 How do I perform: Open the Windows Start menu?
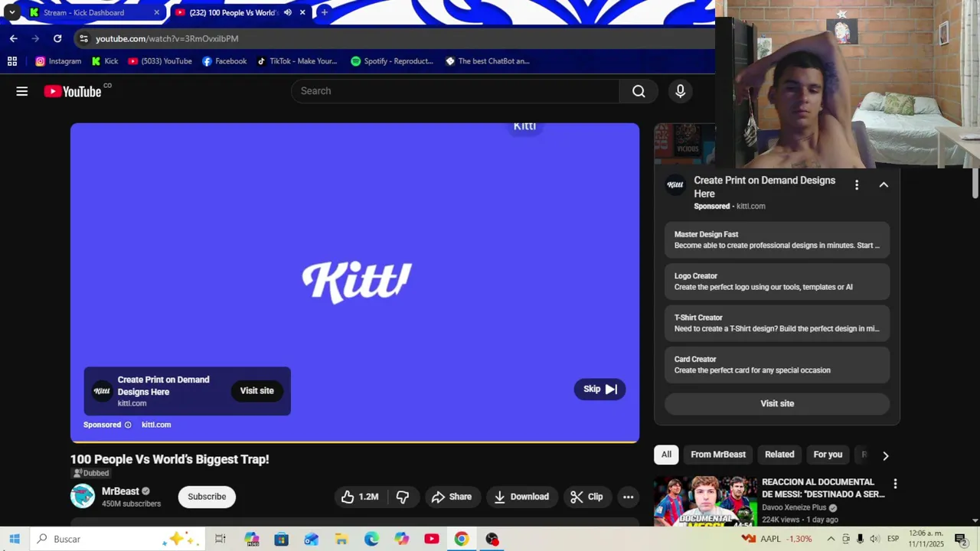tap(15, 539)
